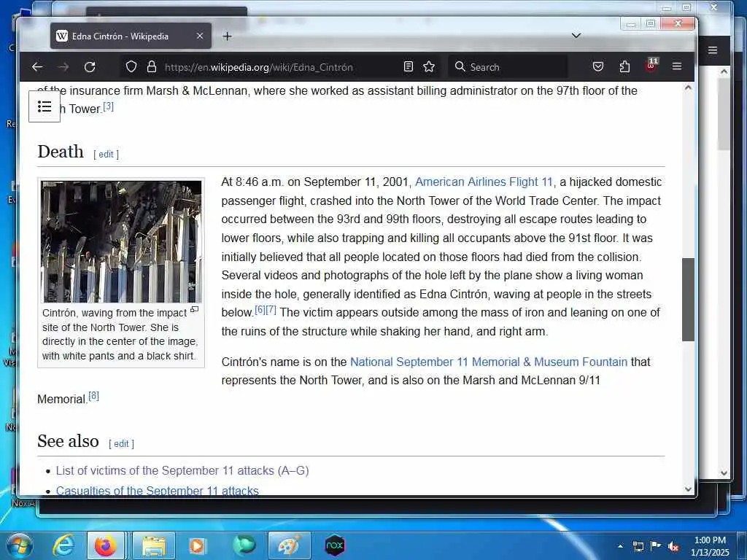Viewport: 747px width, 560px height.
Task: Enlarge the impact site image via enlarge icon
Action: 194,309
